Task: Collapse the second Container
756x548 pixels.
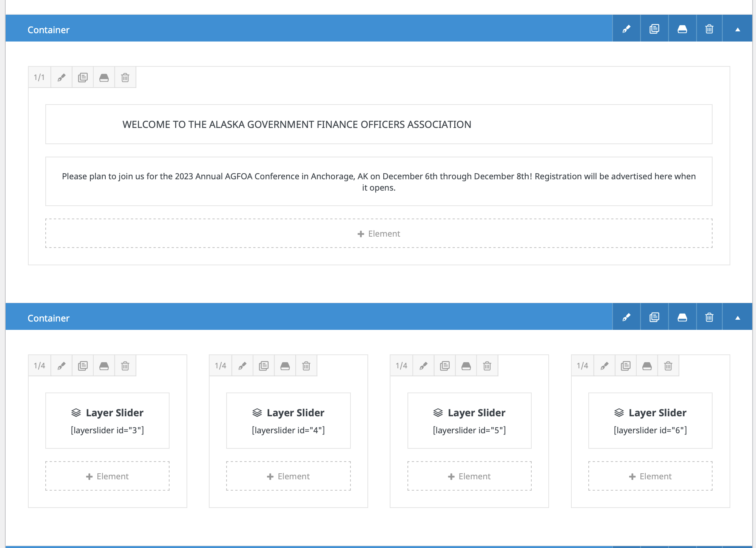Action: point(737,317)
